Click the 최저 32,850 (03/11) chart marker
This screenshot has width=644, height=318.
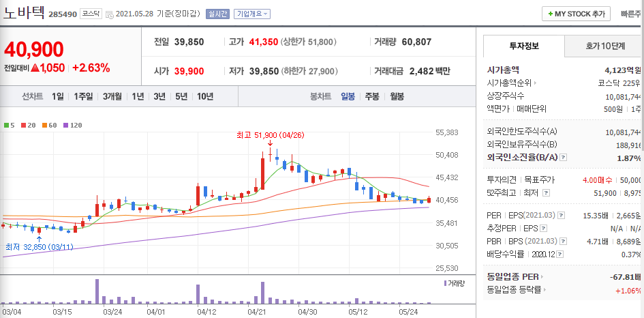click(x=39, y=247)
